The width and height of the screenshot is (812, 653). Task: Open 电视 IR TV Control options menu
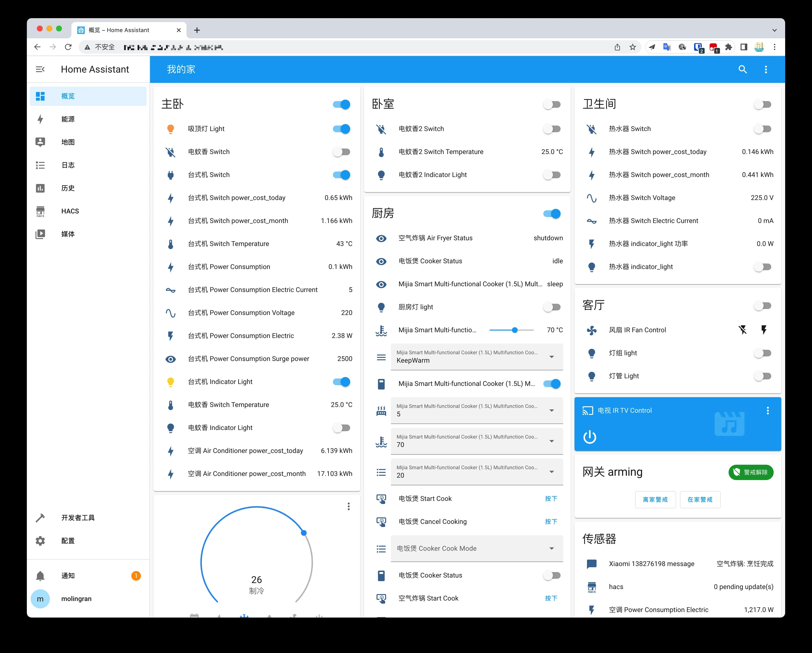[768, 411]
